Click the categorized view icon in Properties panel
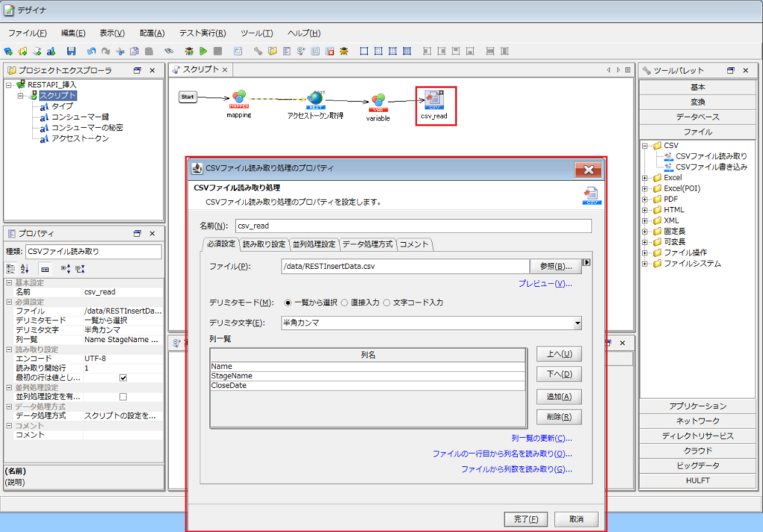Image resolution: width=763 pixels, height=532 pixels. click(11, 269)
